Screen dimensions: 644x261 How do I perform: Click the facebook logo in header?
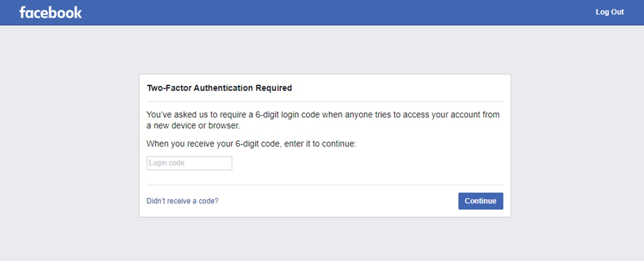[x=51, y=12]
